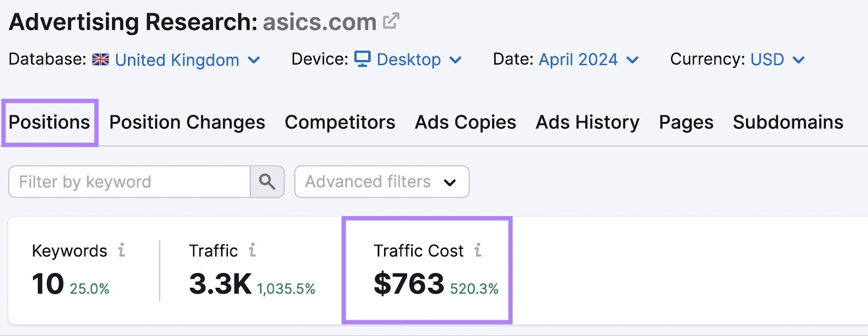The width and height of the screenshot is (868, 336).
Task: Click the Keywords count of 10
Action: pyautogui.click(x=48, y=283)
